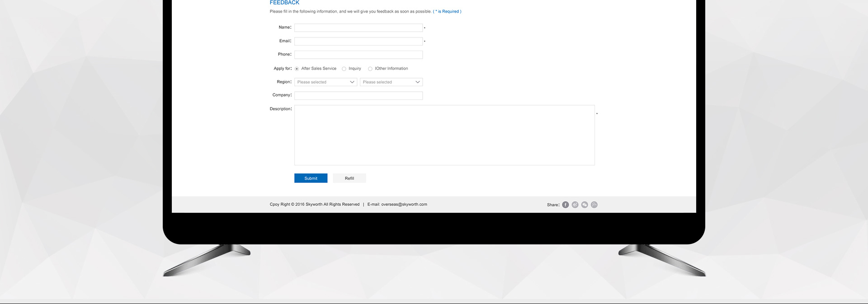Share the page via WeChat icon
This screenshot has height=304, width=868.
coord(585,205)
